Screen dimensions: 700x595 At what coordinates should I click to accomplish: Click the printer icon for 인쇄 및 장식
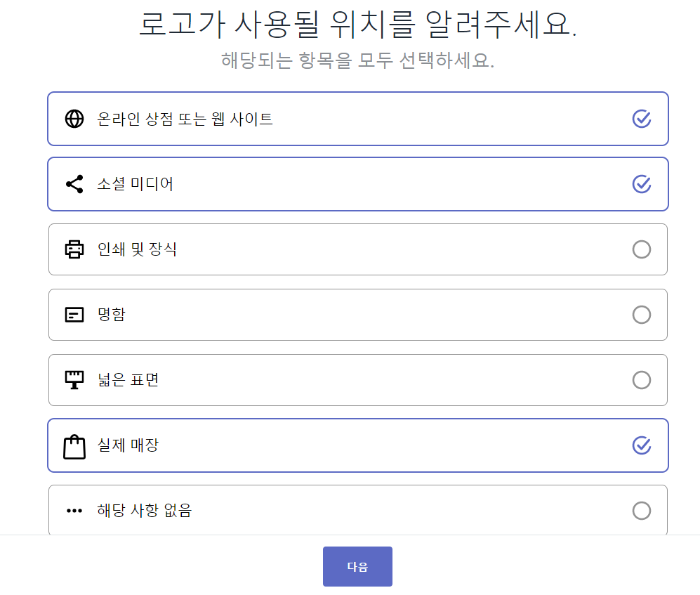coord(74,249)
